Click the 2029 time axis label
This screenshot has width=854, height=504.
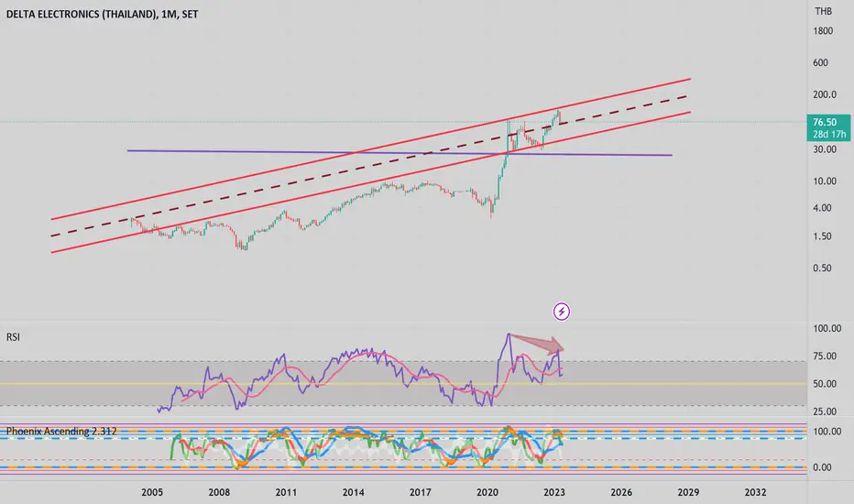[688, 493]
